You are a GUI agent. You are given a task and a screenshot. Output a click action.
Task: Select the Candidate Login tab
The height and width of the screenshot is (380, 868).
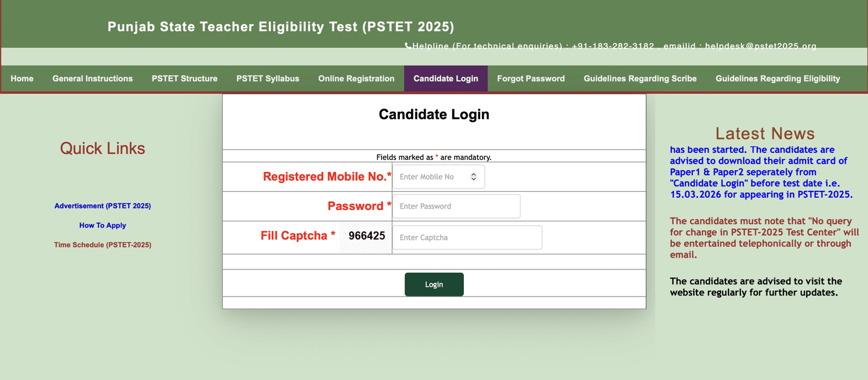coord(445,79)
